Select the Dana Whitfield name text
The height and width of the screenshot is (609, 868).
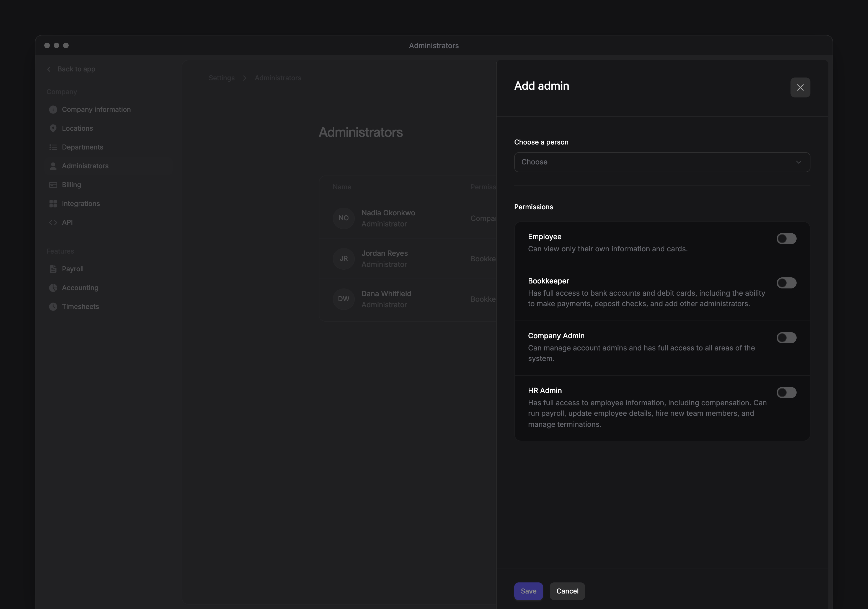(386, 294)
